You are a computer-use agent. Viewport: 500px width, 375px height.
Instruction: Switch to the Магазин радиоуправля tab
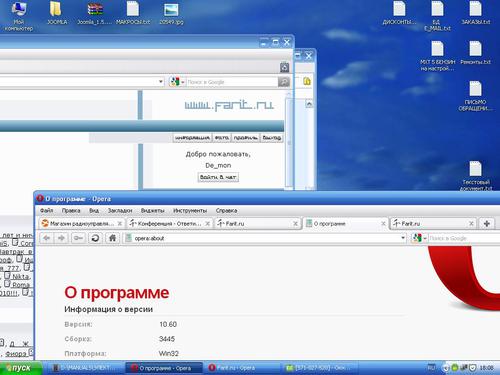82,224
